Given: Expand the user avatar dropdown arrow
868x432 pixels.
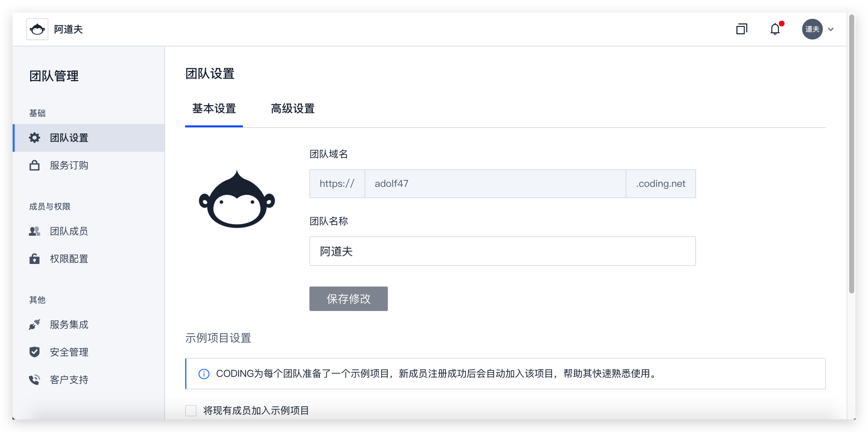Looking at the screenshot, I should 831,29.
